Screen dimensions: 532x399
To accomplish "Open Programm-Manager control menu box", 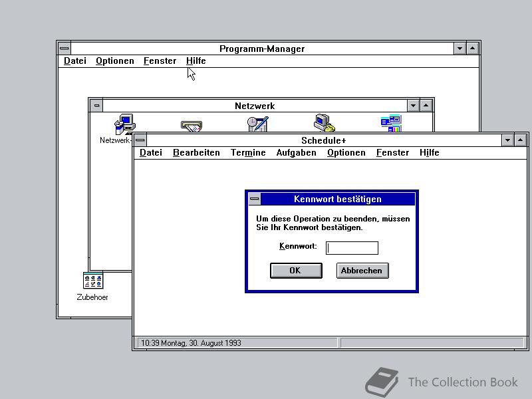I will tap(65, 49).
